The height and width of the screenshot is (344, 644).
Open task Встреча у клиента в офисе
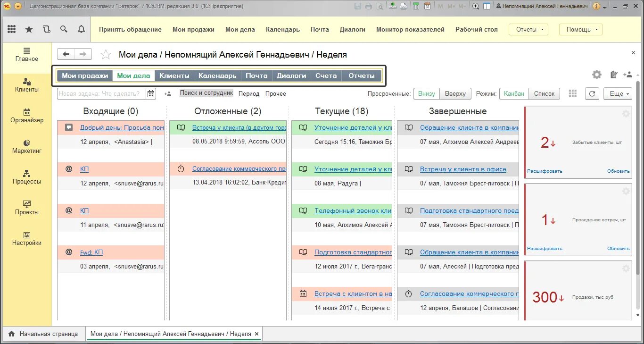coord(463,169)
